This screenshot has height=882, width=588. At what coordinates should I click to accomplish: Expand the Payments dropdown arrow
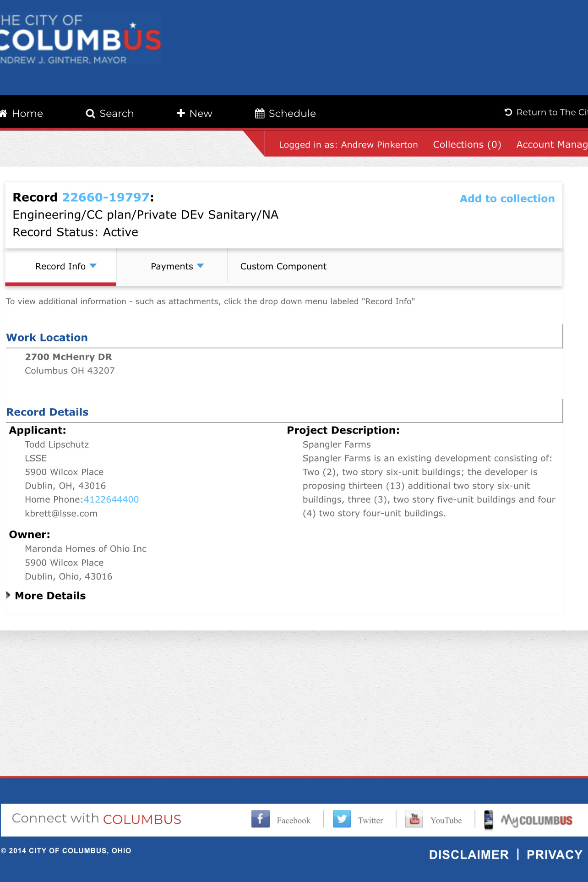200,266
